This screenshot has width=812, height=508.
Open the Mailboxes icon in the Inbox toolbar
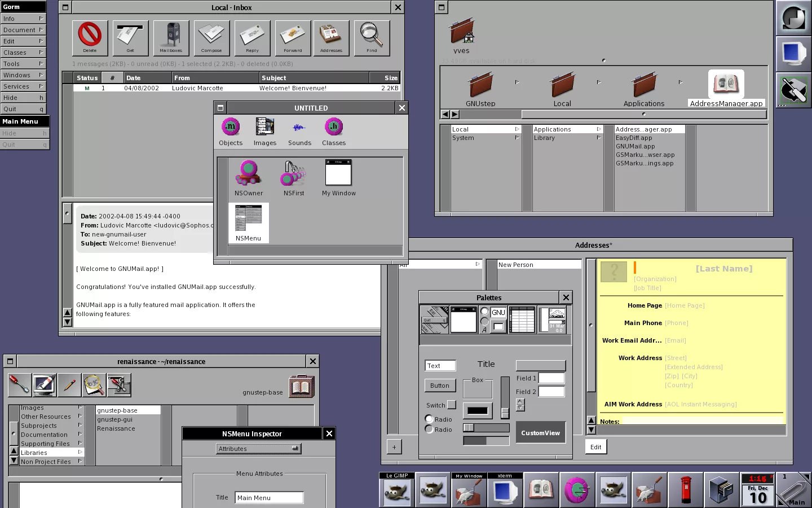pyautogui.click(x=171, y=38)
